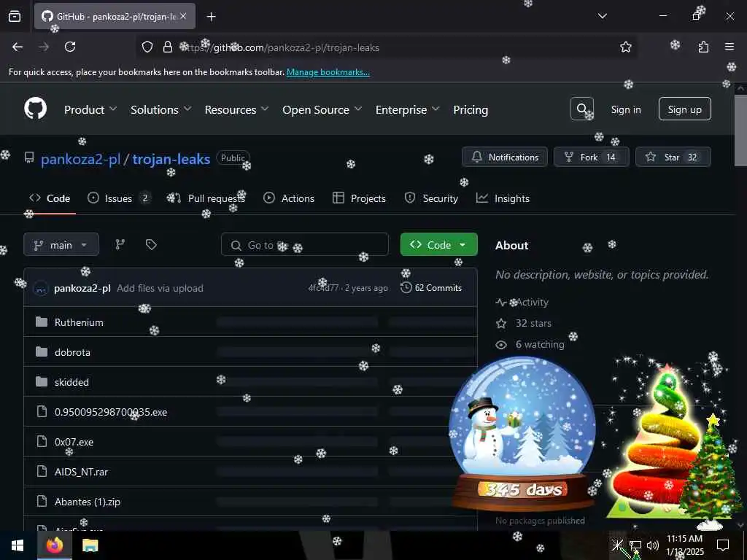This screenshot has width=747, height=560.
Task: Switch to the Security tab
Action: 430,198
